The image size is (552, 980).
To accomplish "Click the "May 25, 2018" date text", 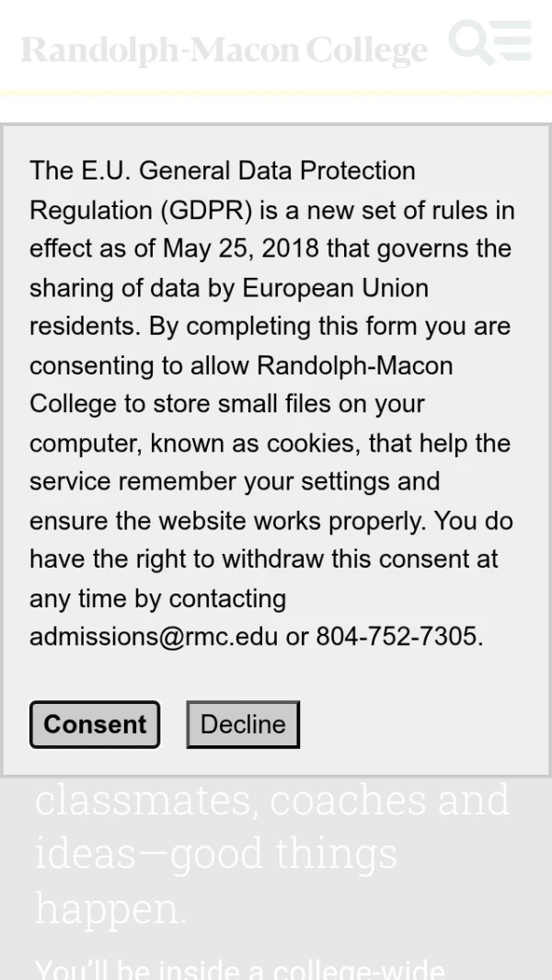I will coord(242,249).
